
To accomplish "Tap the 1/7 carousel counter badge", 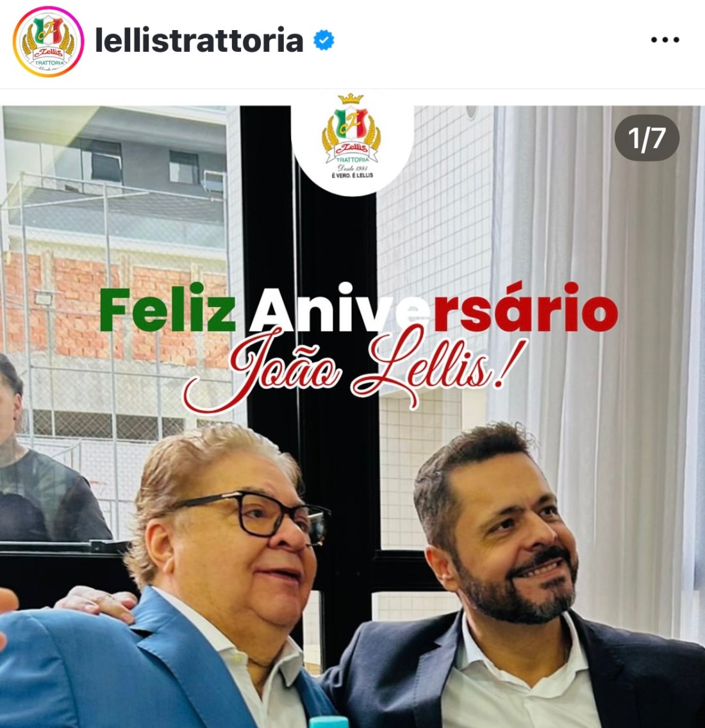I will coord(647,138).
